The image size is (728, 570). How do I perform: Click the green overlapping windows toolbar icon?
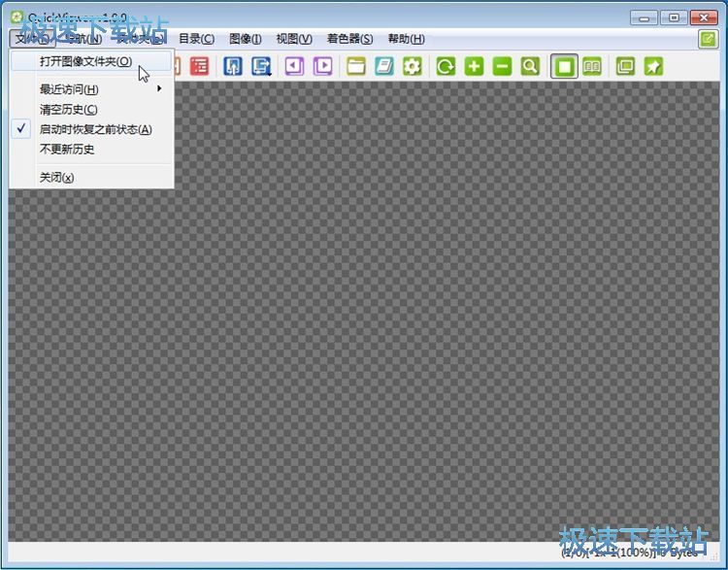tap(625, 66)
